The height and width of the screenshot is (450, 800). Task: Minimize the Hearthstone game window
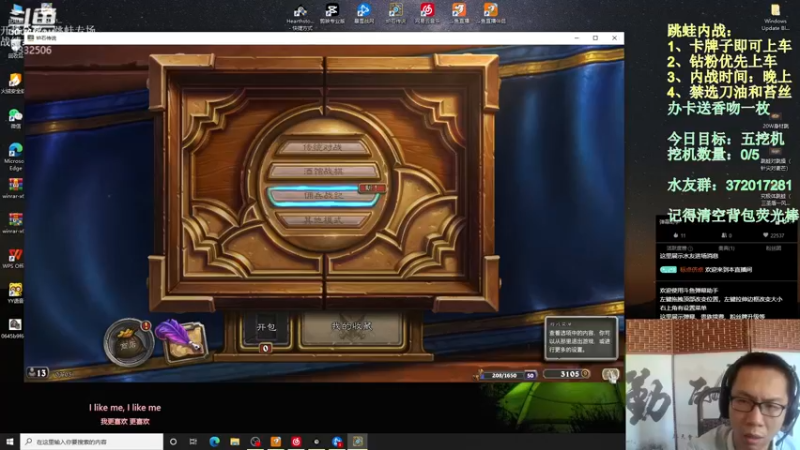pos(577,38)
